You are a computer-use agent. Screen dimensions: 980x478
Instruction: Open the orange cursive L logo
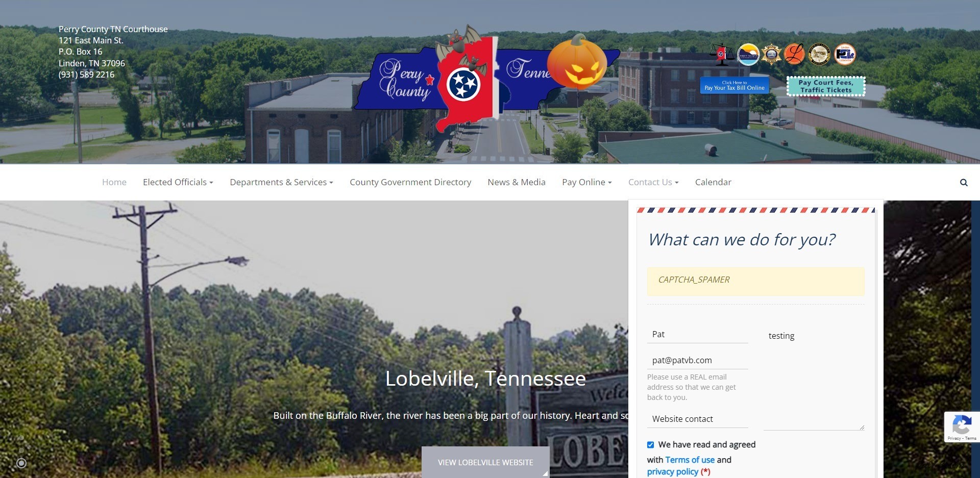tap(794, 55)
